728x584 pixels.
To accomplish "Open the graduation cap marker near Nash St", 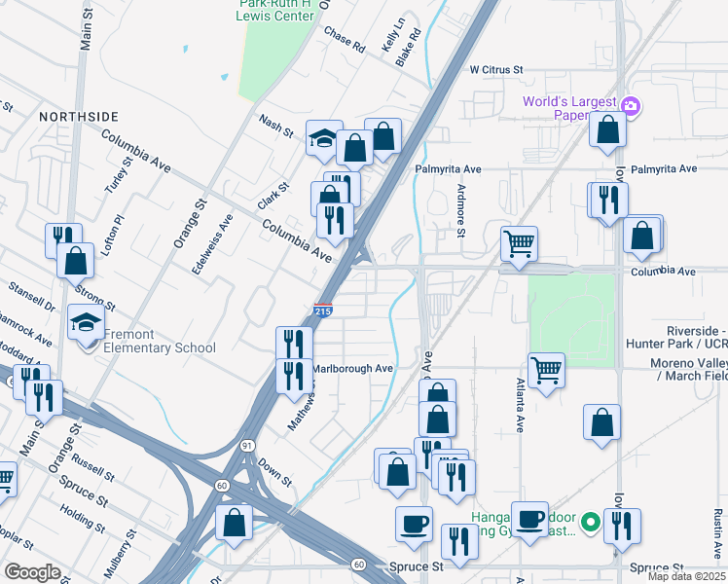I will [x=324, y=139].
